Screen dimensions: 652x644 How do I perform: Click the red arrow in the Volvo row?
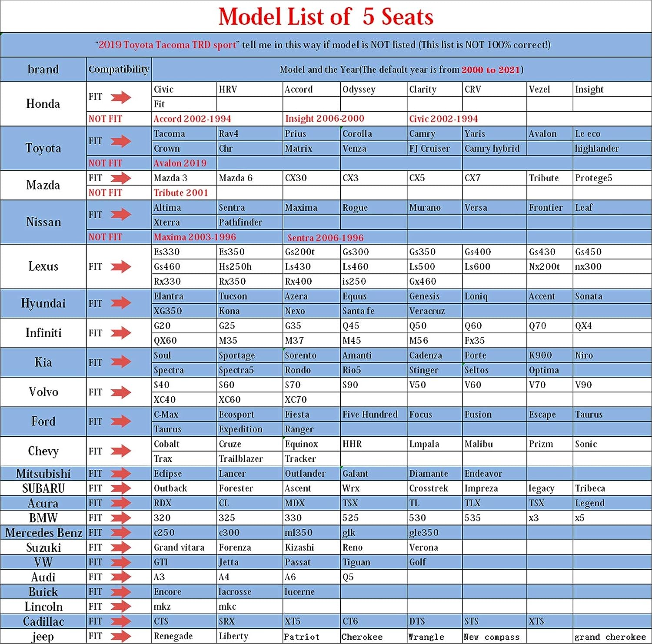[120, 392]
